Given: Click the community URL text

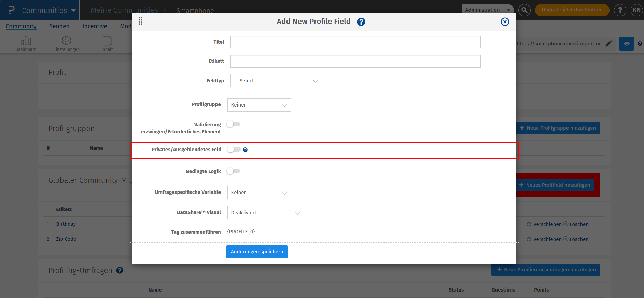Looking at the screenshot, I should tap(559, 44).
